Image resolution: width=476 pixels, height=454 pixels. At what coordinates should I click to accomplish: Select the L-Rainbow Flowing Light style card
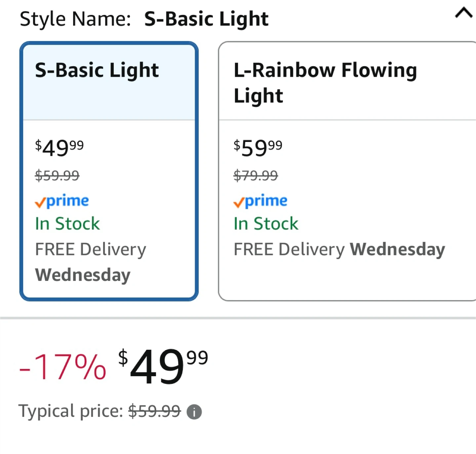pos(347,171)
